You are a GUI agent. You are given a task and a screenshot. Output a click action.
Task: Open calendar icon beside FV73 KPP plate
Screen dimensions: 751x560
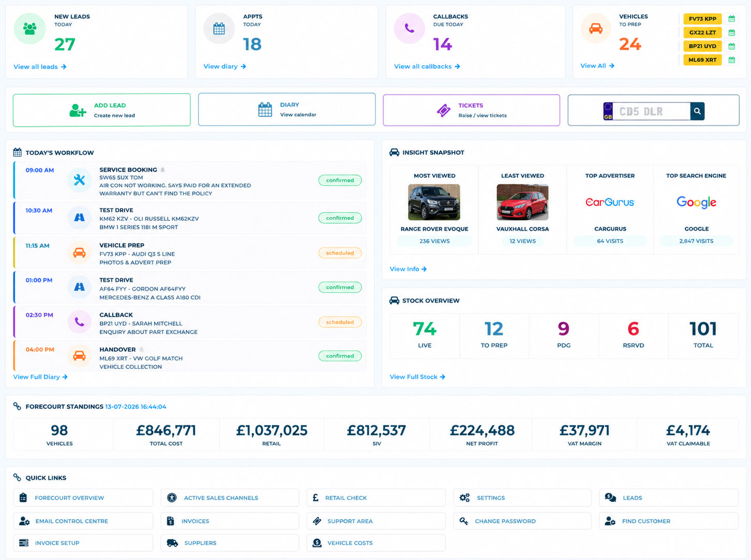pos(731,19)
